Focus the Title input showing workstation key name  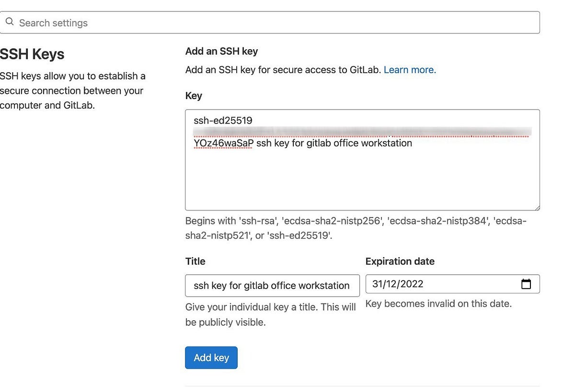(x=272, y=285)
